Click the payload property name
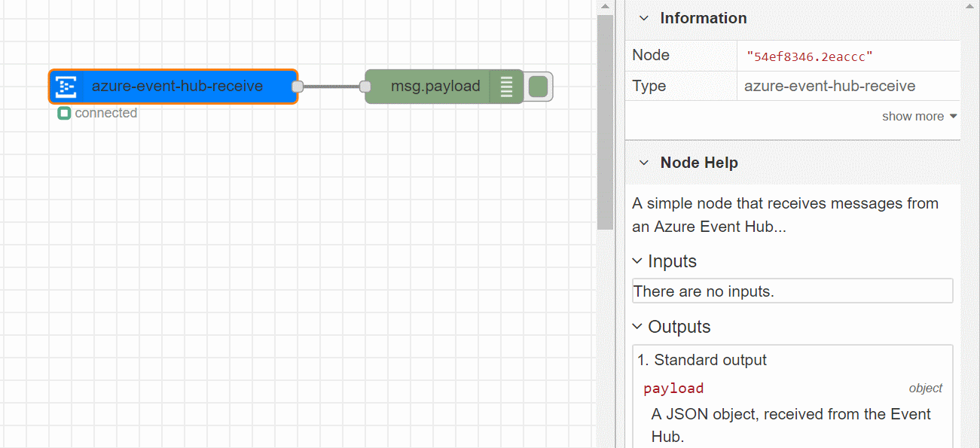 pyautogui.click(x=673, y=389)
